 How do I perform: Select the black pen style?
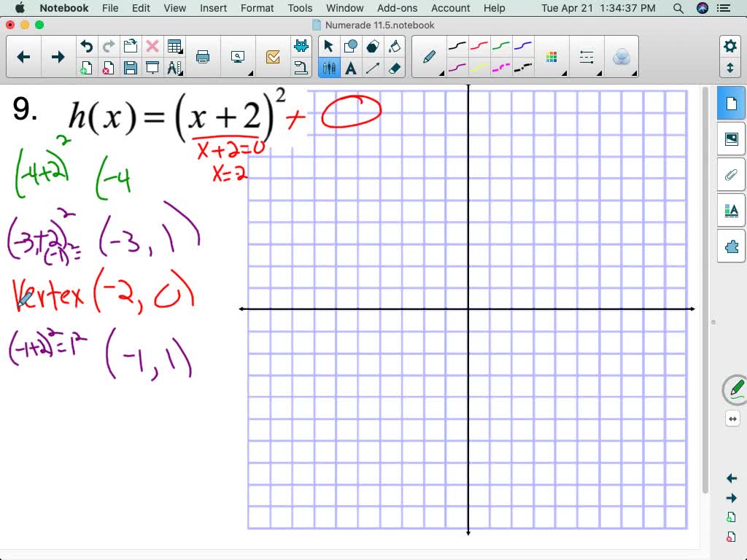[x=458, y=47]
